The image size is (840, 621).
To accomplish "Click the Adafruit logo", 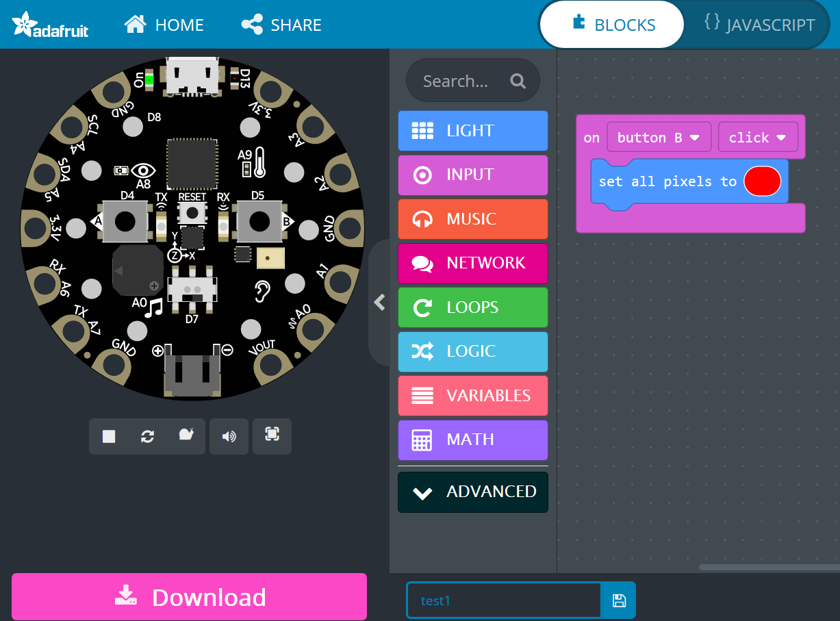I will click(x=51, y=25).
